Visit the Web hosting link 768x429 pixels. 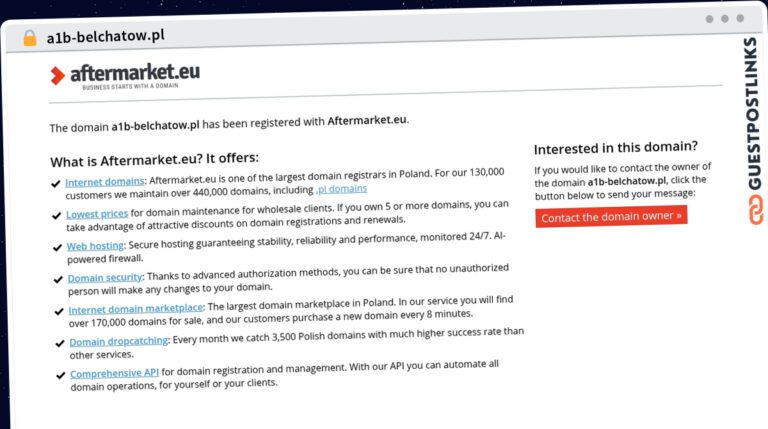(x=96, y=246)
